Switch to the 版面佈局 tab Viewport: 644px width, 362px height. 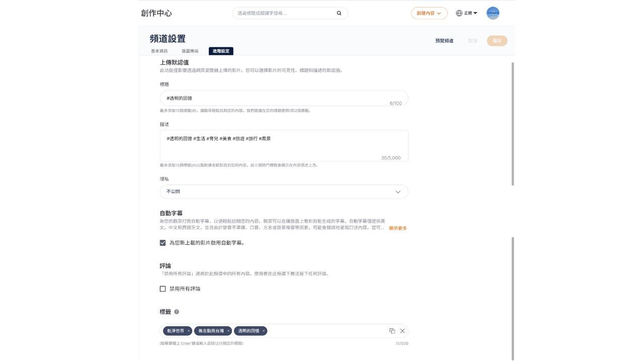(190, 51)
